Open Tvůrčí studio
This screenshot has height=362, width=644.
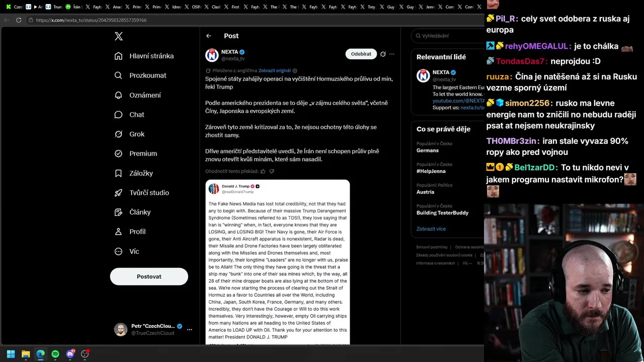[x=142, y=193]
